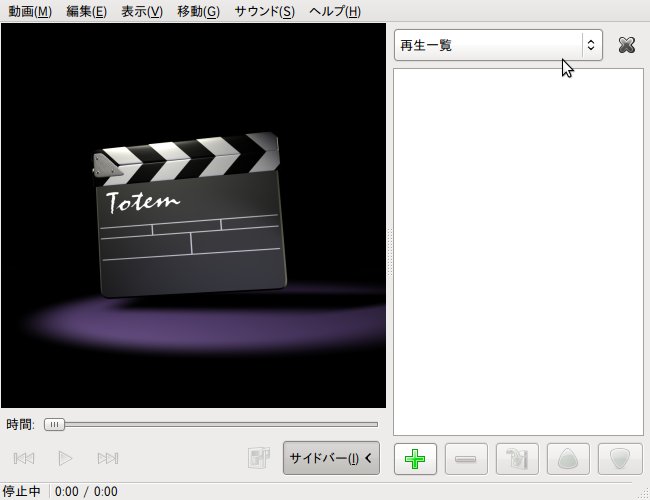Open the 動画(M) menu

pos(30,11)
